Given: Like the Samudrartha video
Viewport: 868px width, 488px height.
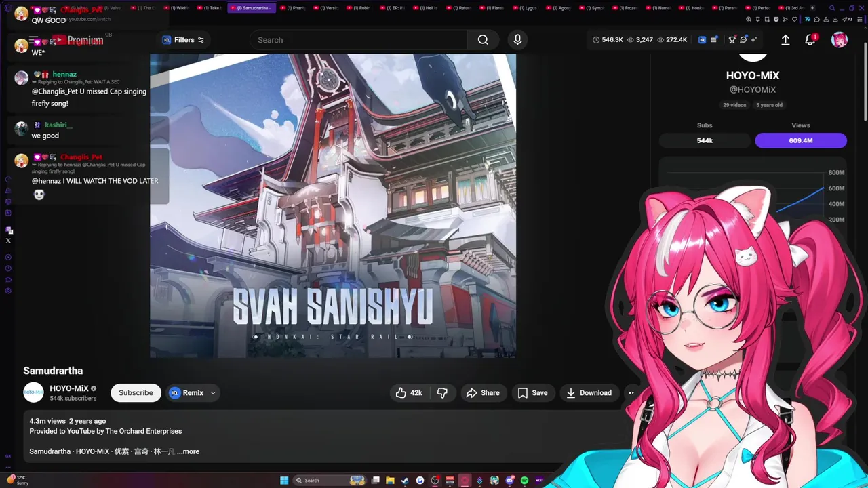Looking at the screenshot, I should tap(409, 393).
